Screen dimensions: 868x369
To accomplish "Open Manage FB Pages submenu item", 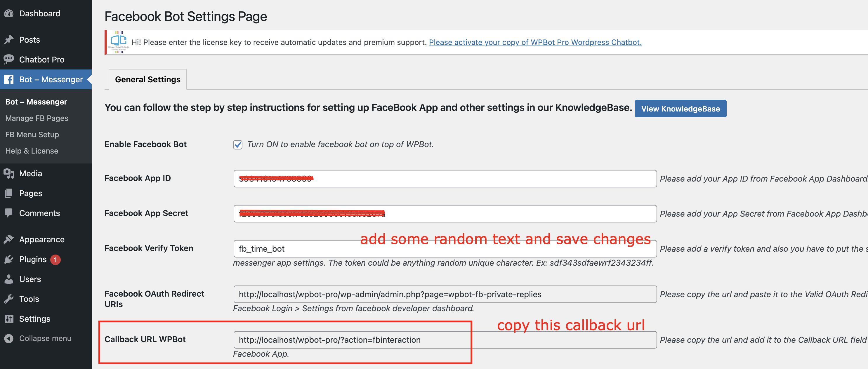I will [37, 118].
